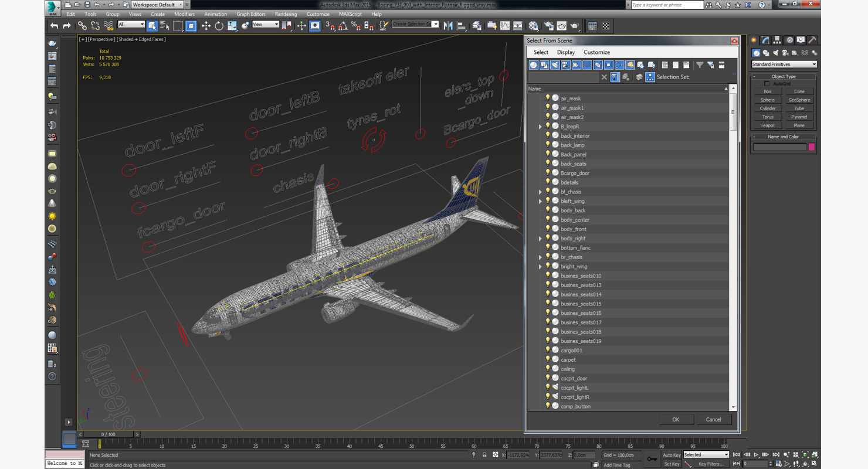
Task: Expand the br_chasis tree node
Action: 540,257
